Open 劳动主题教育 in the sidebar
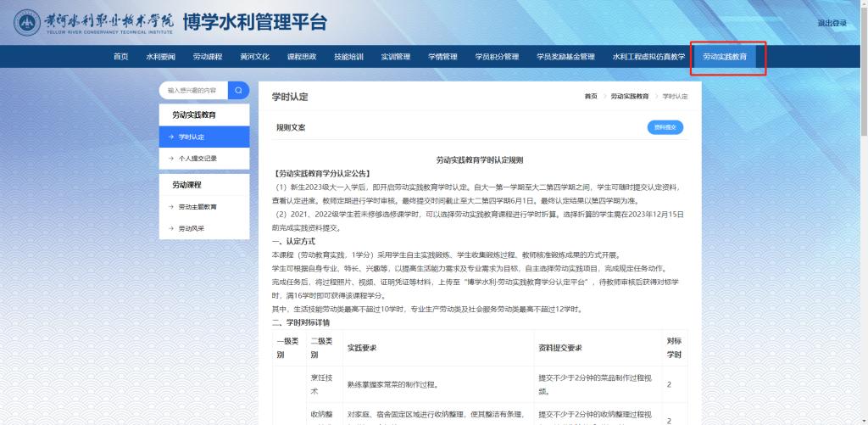868x425 pixels. click(x=203, y=206)
